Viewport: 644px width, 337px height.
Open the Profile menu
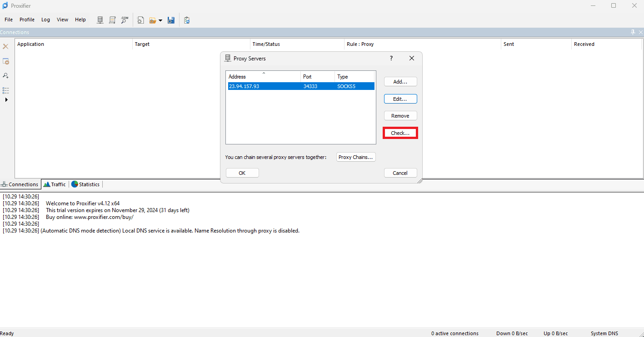27,20
